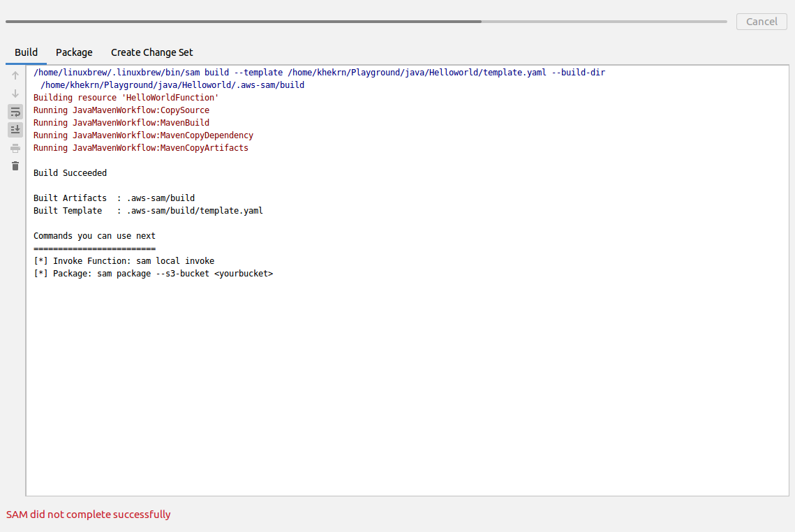The height and width of the screenshot is (532, 795).
Task: Click 'Running JavaMavenWorkflow:MavenBuild' log line
Action: click(x=121, y=123)
